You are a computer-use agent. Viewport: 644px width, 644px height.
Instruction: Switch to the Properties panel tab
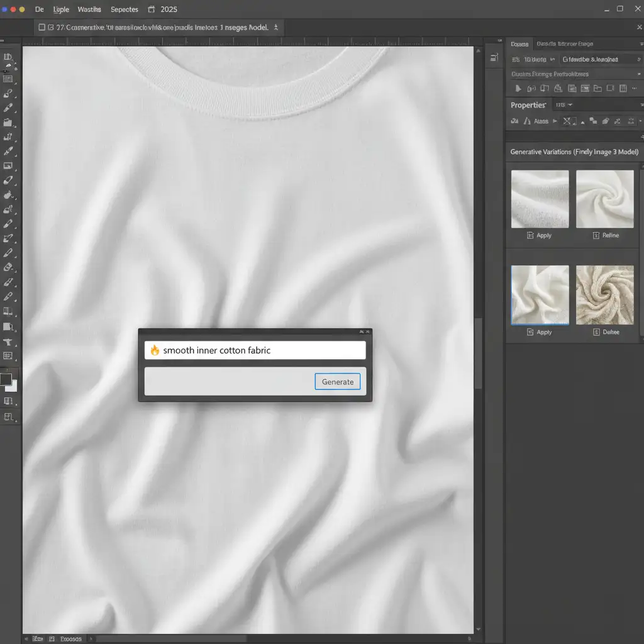(528, 105)
